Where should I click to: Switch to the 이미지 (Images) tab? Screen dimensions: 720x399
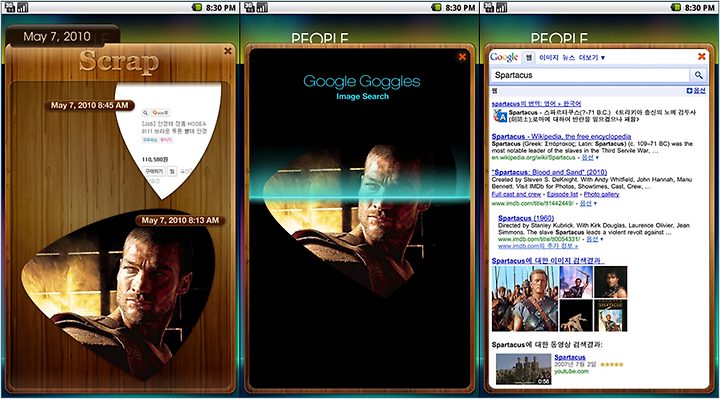click(x=549, y=57)
